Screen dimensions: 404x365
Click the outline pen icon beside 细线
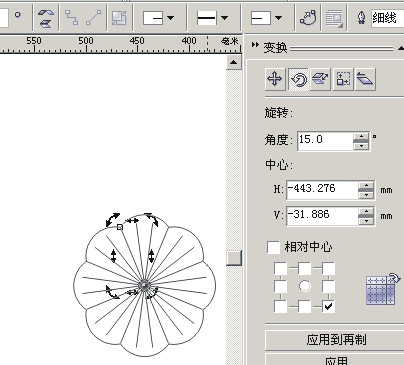click(x=361, y=18)
